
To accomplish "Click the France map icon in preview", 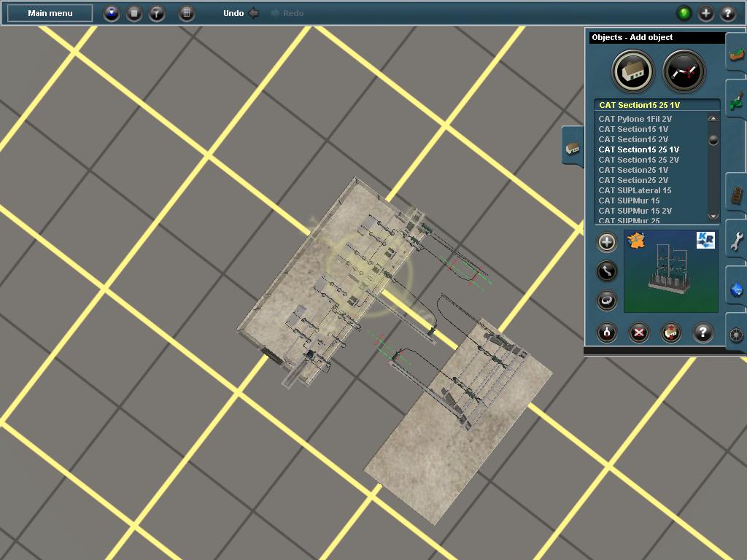I will point(636,241).
